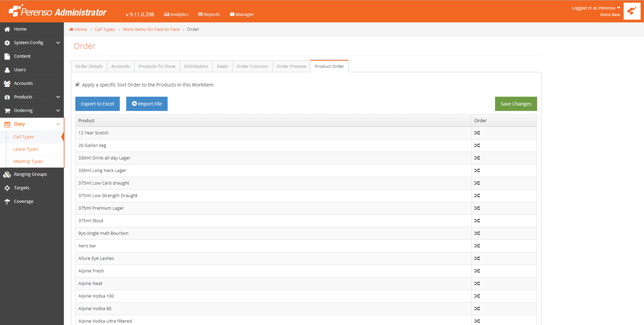The height and width of the screenshot is (325, 644).
Task: Open the Distributors tab
Action: point(196,66)
